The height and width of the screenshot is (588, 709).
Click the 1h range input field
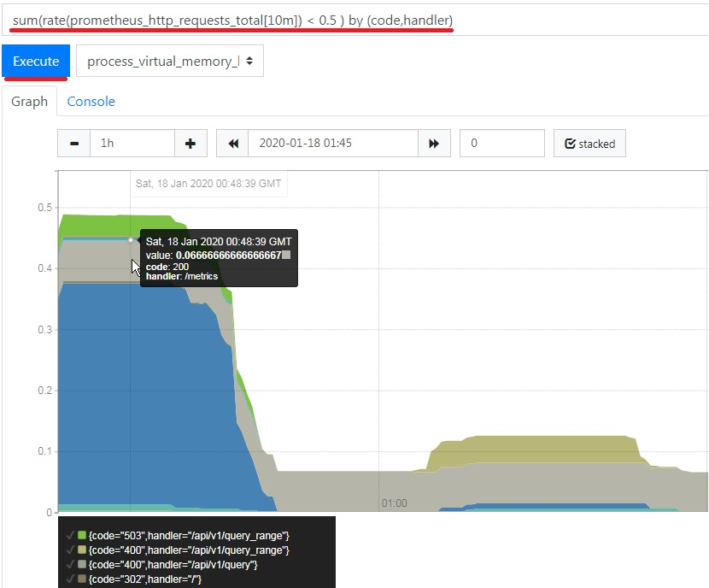pos(132,144)
